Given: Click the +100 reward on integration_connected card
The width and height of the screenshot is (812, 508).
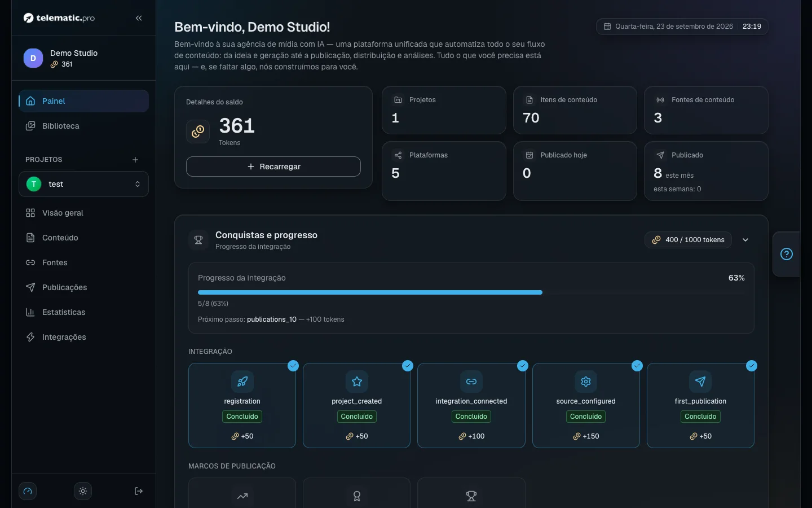Looking at the screenshot, I should point(471,436).
